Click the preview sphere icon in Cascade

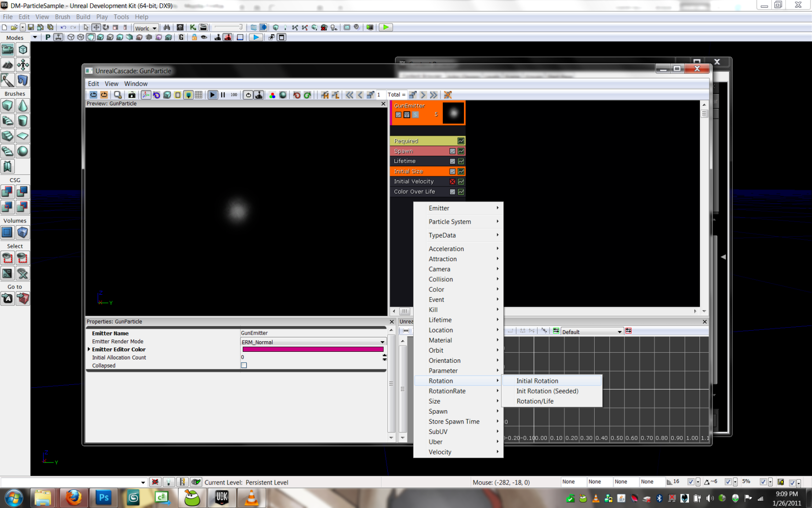[283, 95]
